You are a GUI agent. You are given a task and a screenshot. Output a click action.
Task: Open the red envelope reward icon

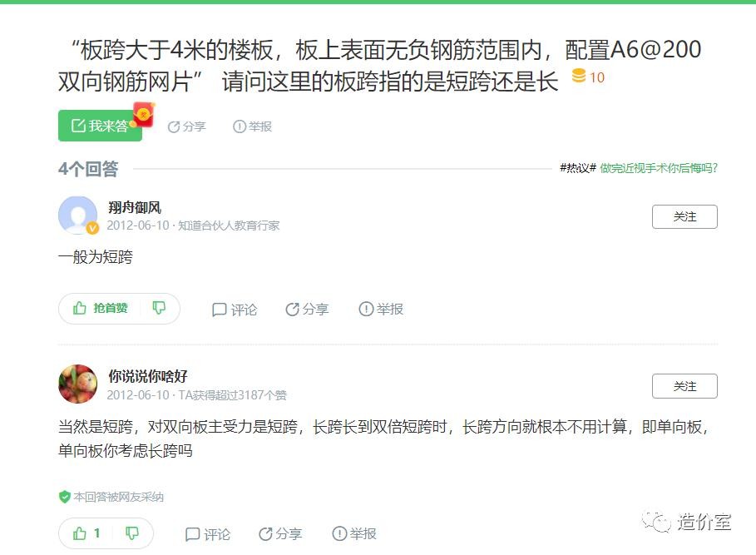click(144, 115)
